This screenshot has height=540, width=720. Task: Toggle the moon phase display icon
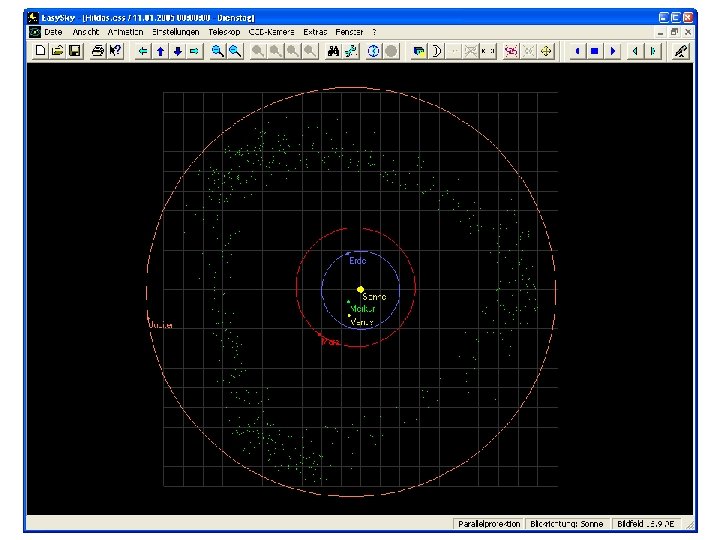[437, 50]
